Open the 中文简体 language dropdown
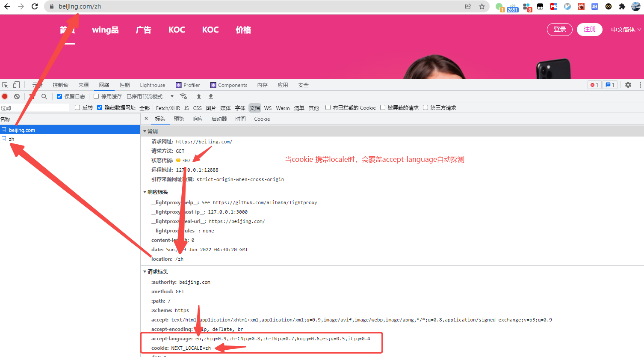Screen dimensions: 644x357 point(626,30)
